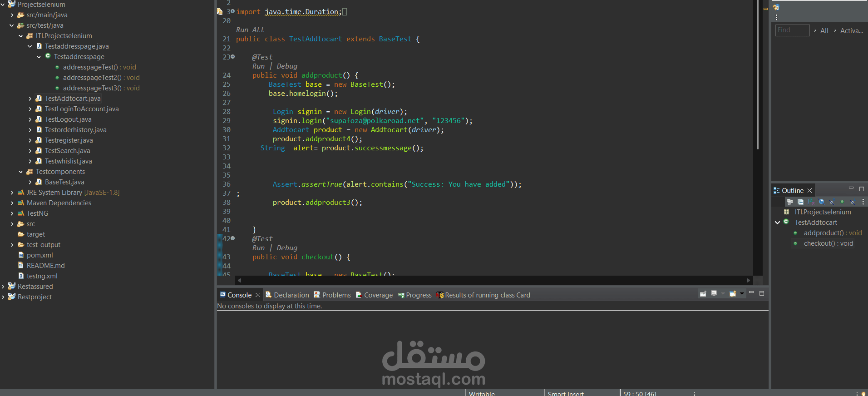The width and height of the screenshot is (868, 396).
Task: Collapse the src/test/java source folder
Action: click(12, 25)
